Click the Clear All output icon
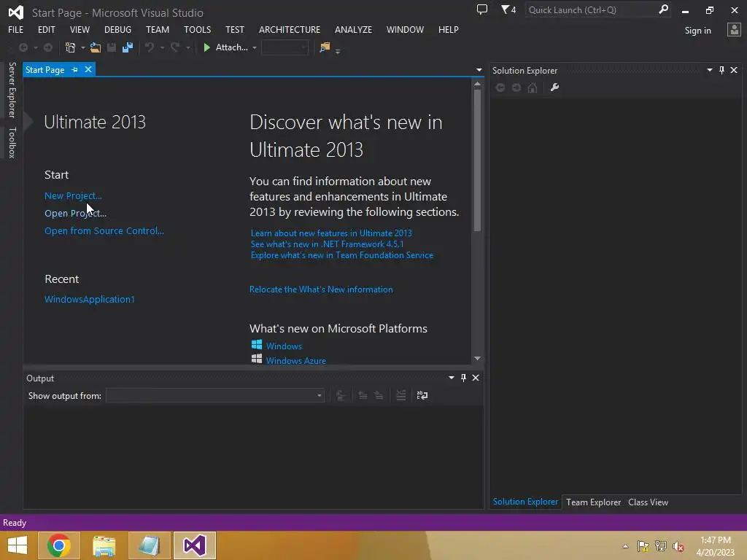Screen dimensions: 747x560 401,396
